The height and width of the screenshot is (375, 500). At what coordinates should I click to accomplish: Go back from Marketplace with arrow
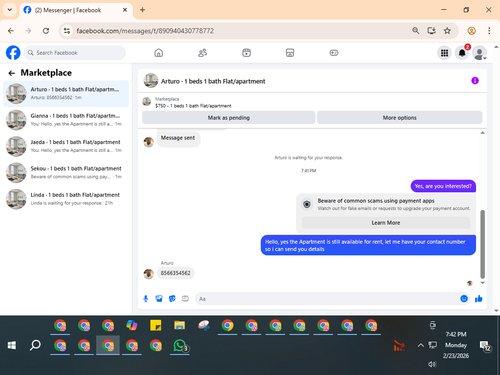(12, 73)
